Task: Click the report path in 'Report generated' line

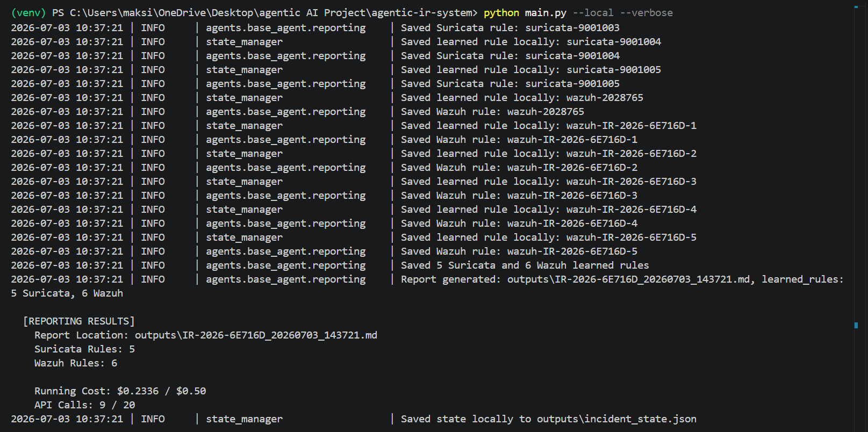Action: pos(629,279)
